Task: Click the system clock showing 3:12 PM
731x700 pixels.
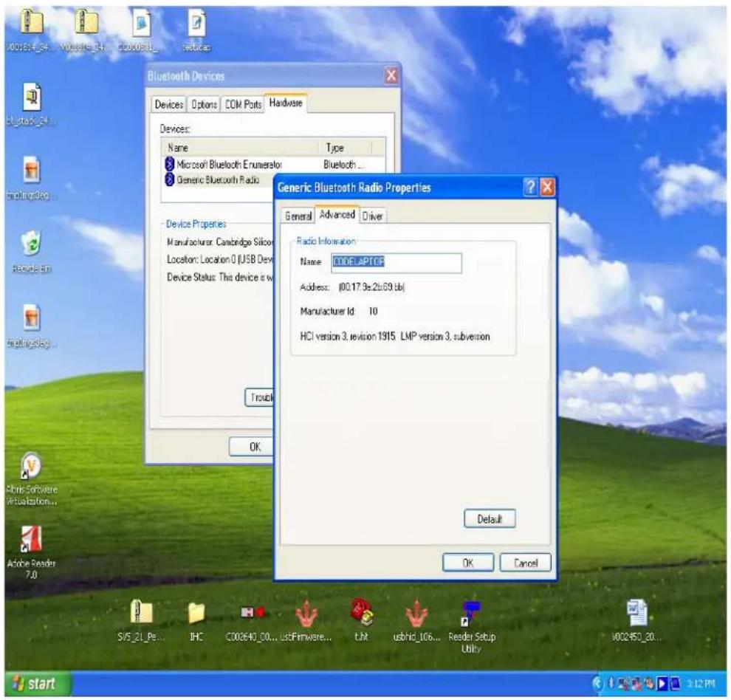Action: [700, 684]
